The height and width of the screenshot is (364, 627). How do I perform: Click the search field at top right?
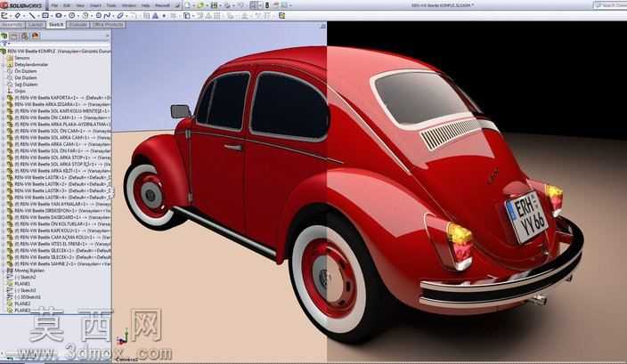[611, 5]
